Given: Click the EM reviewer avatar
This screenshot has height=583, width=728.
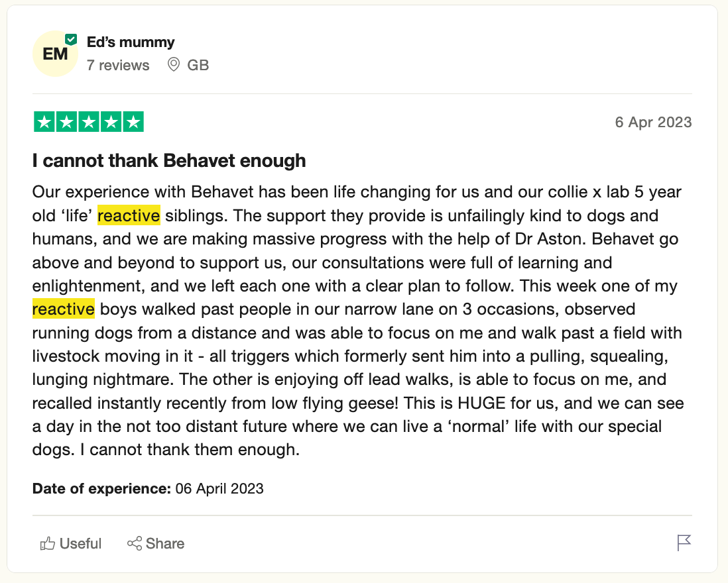Looking at the screenshot, I should click(x=55, y=54).
